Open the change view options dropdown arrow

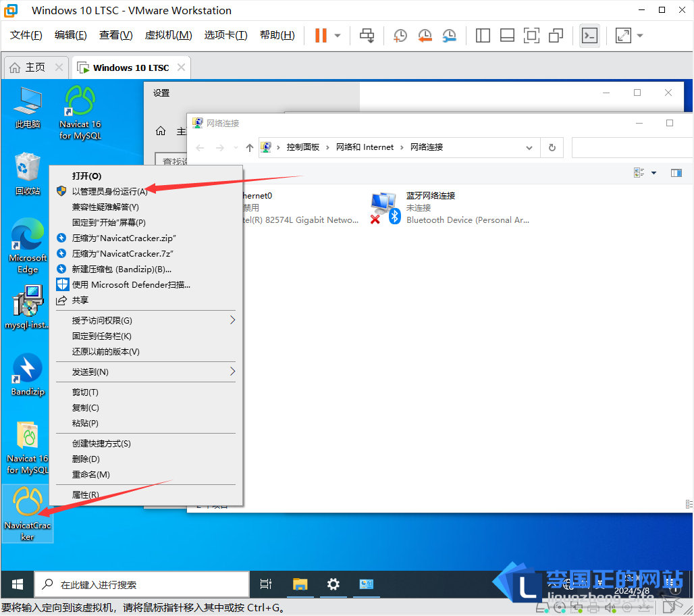point(653,173)
